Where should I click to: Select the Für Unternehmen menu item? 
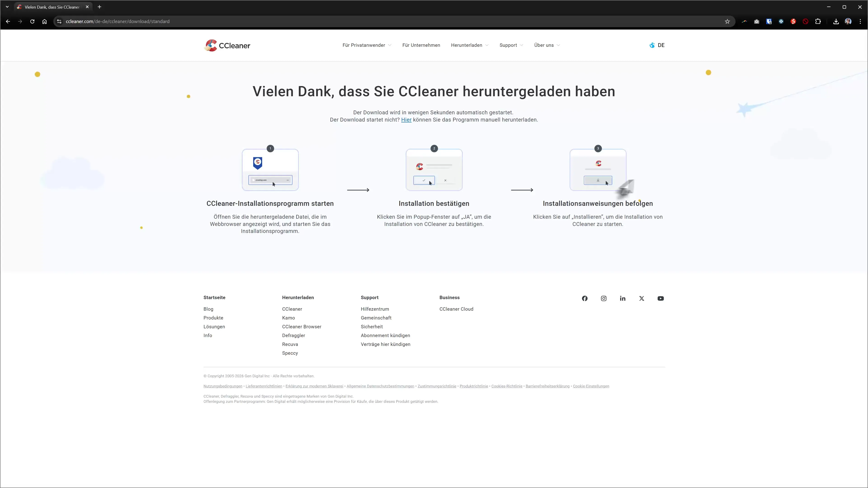(x=421, y=45)
